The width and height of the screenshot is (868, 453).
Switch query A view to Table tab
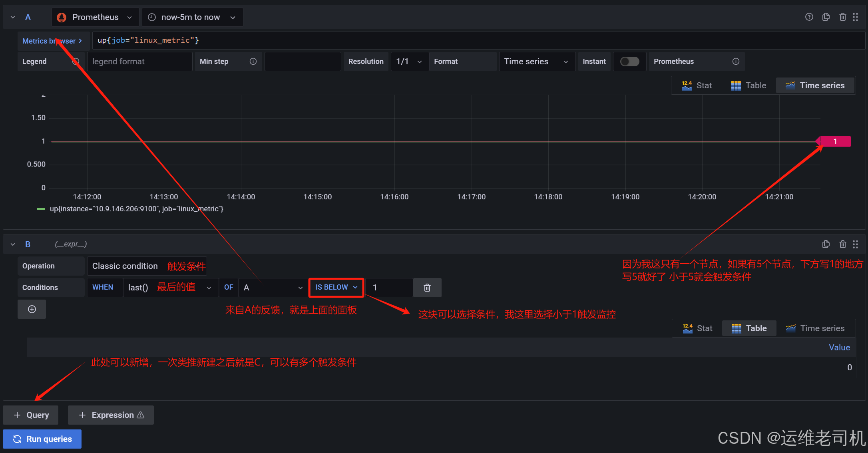pyautogui.click(x=749, y=85)
